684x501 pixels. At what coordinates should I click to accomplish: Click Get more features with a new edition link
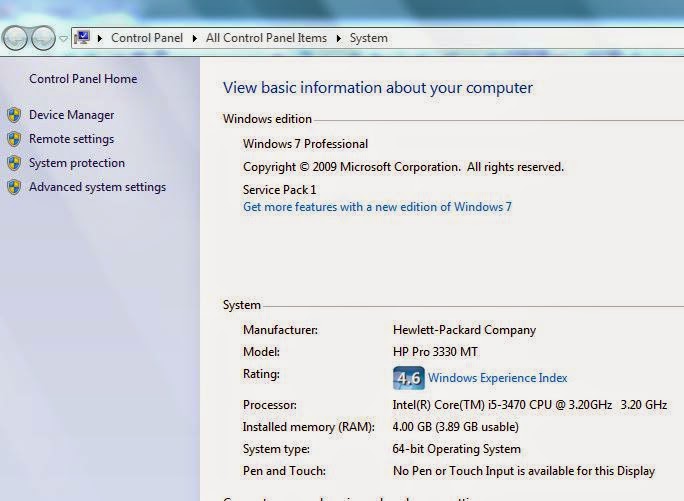point(377,207)
